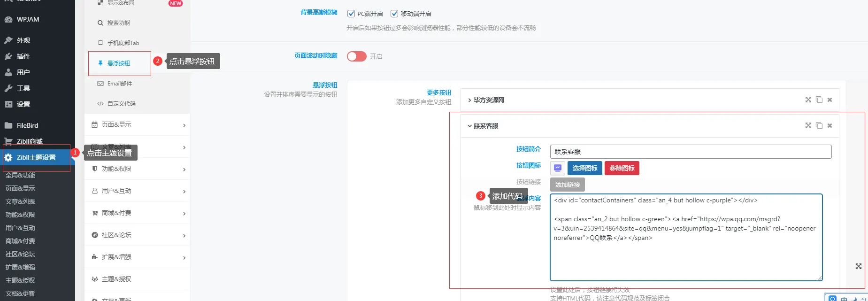
Task: Toggle the 移动端开启 checkbox
Action: coord(394,14)
